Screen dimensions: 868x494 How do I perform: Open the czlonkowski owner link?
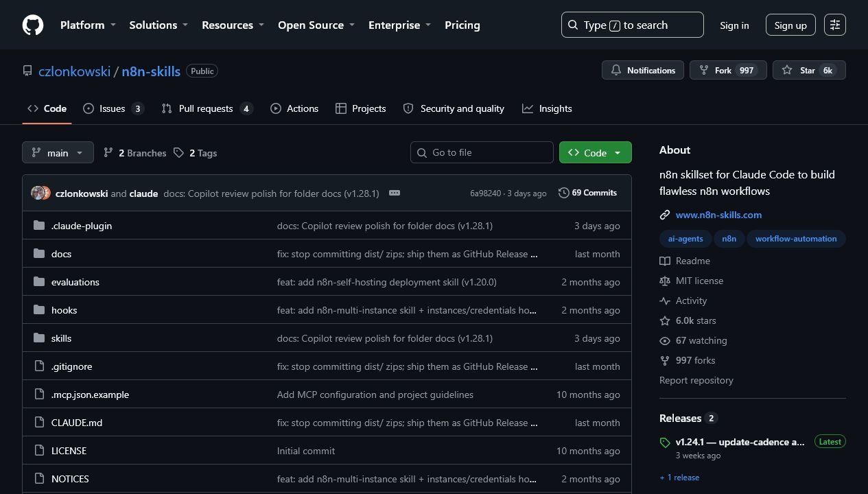[x=74, y=71]
